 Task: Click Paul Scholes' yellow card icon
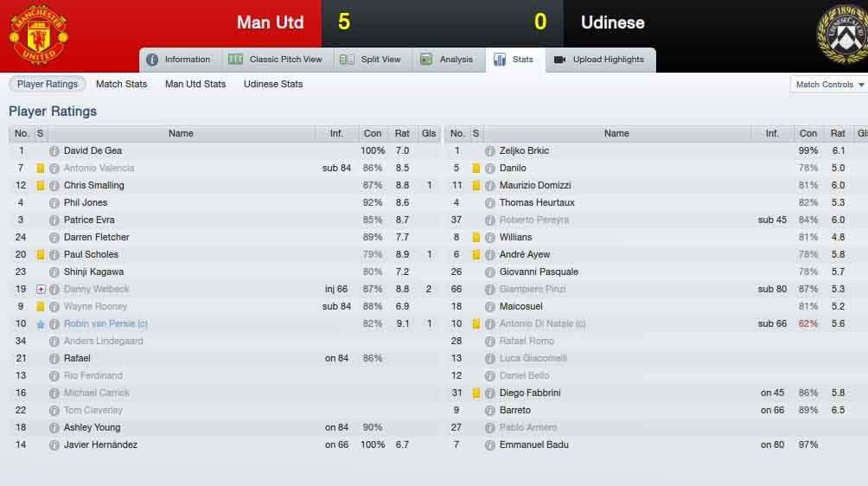click(41, 254)
